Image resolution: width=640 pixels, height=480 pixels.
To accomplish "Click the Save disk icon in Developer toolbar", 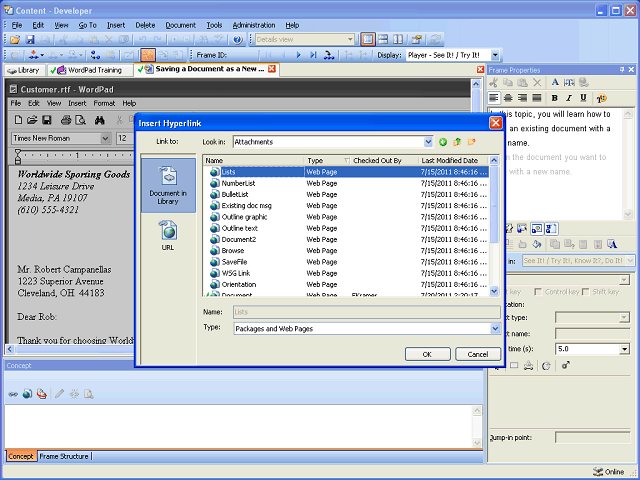I will click(x=30, y=40).
